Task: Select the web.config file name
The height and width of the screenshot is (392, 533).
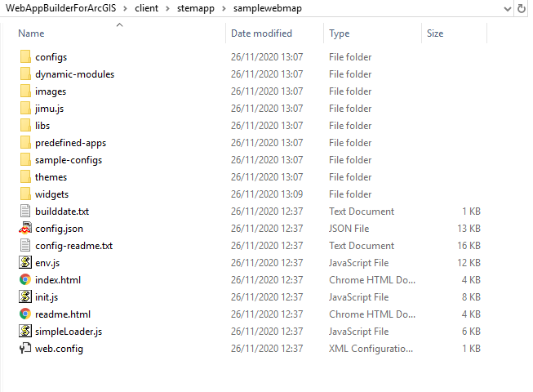Action: (59, 349)
